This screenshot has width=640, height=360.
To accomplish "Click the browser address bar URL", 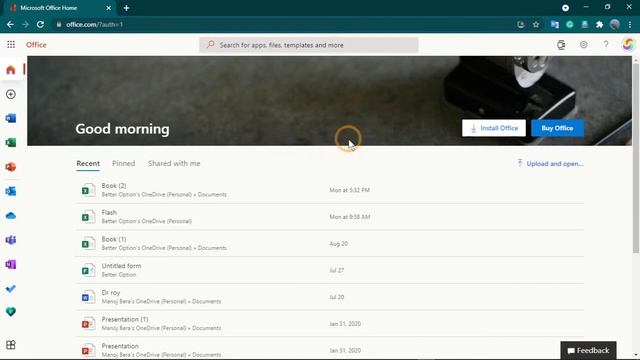I will point(95,24).
